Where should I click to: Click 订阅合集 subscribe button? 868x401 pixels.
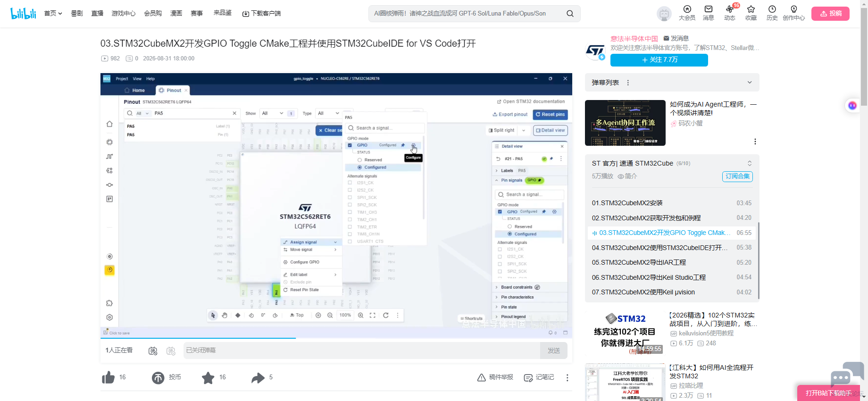[737, 176]
